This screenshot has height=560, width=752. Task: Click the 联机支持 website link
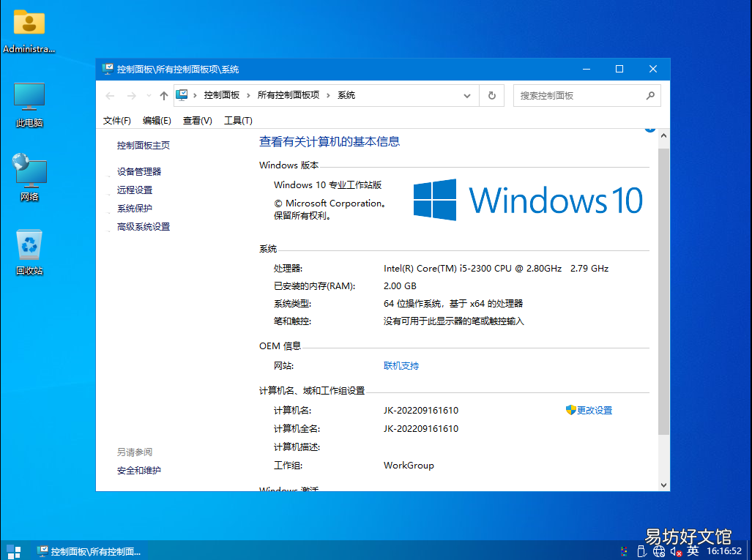(401, 366)
